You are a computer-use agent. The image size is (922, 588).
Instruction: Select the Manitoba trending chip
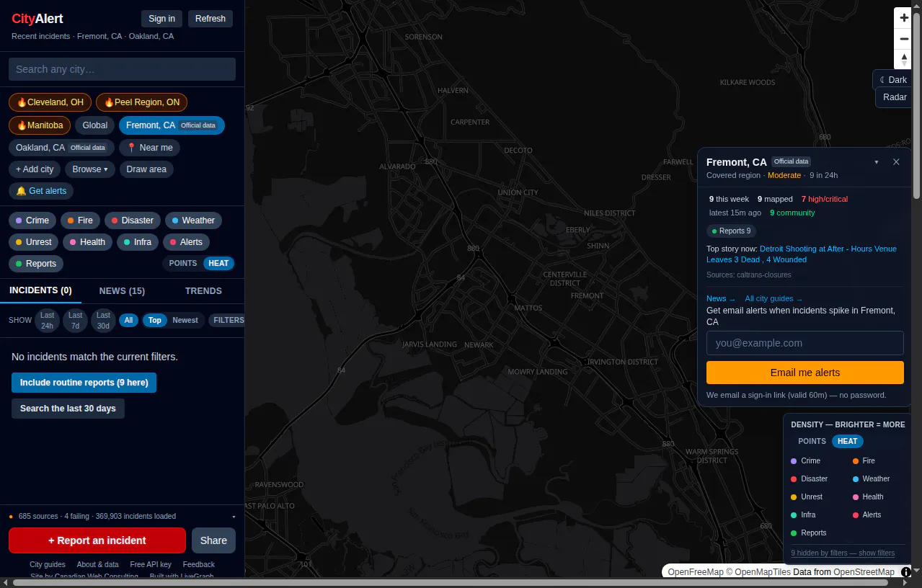pyautogui.click(x=40, y=125)
